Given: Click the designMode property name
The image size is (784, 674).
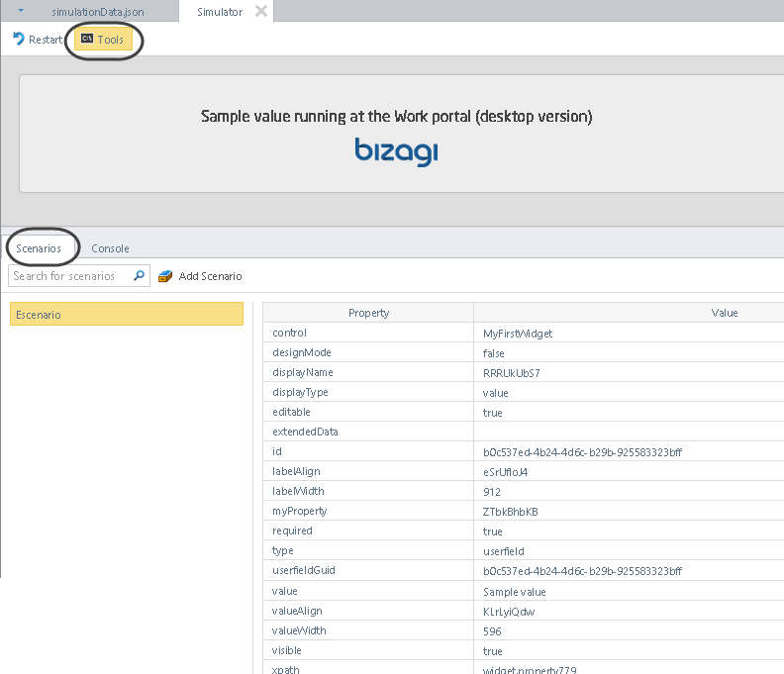Looking at the screenshot, I should pyautogui.click(x=302, y=352).
